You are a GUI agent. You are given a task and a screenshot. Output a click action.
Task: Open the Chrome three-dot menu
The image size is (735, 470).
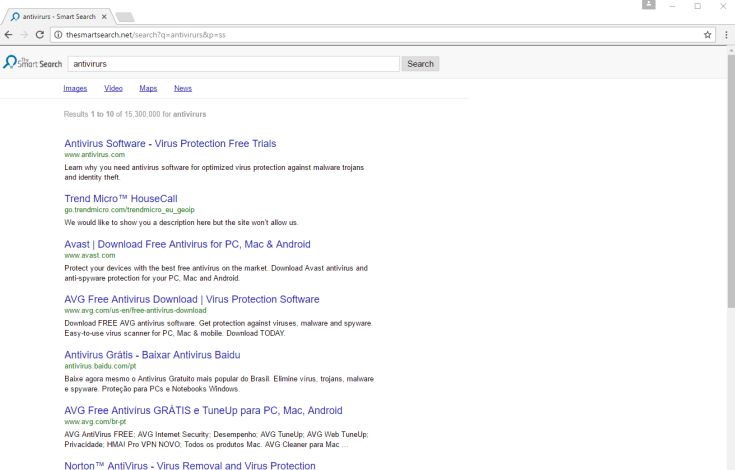click(726, 35)
